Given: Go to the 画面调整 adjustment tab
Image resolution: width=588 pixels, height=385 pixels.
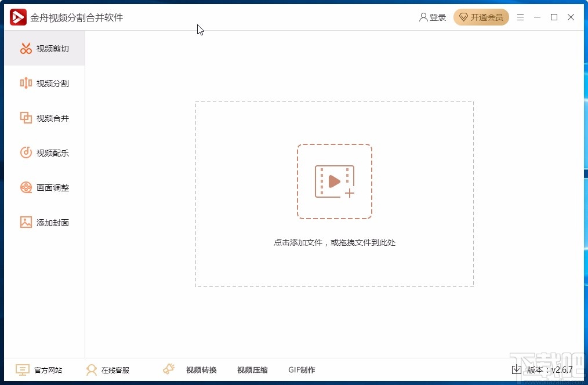Looking at the screenshot, I should [x=45, y=187].
